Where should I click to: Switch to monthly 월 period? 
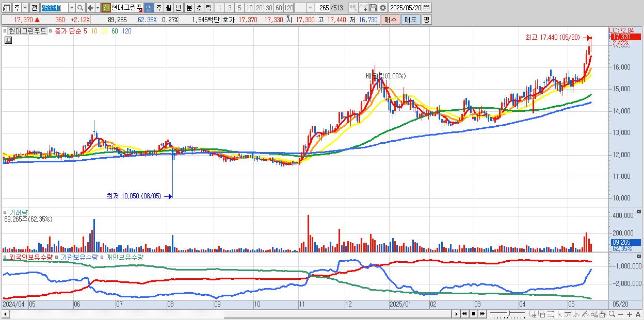[x=168, y=8]
